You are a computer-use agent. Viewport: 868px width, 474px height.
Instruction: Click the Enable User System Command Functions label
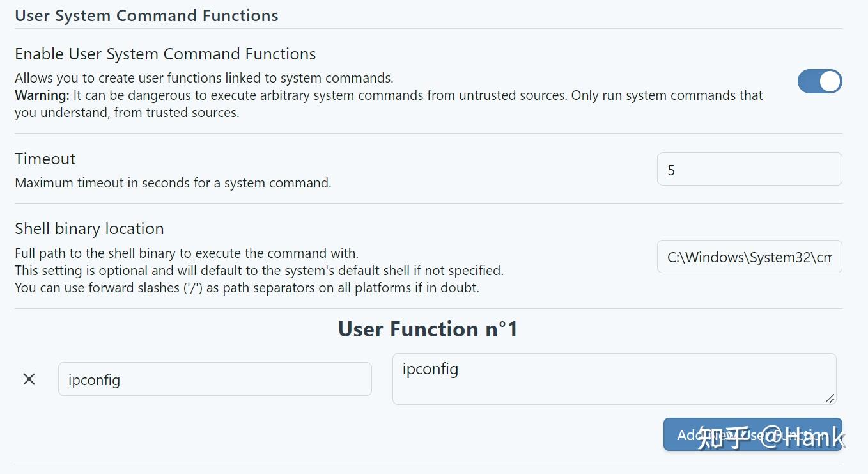pos(166,54)
